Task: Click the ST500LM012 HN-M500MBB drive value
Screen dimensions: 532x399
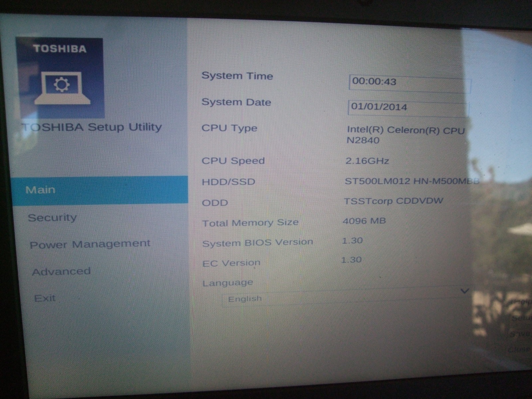Action: coord(412,181)
